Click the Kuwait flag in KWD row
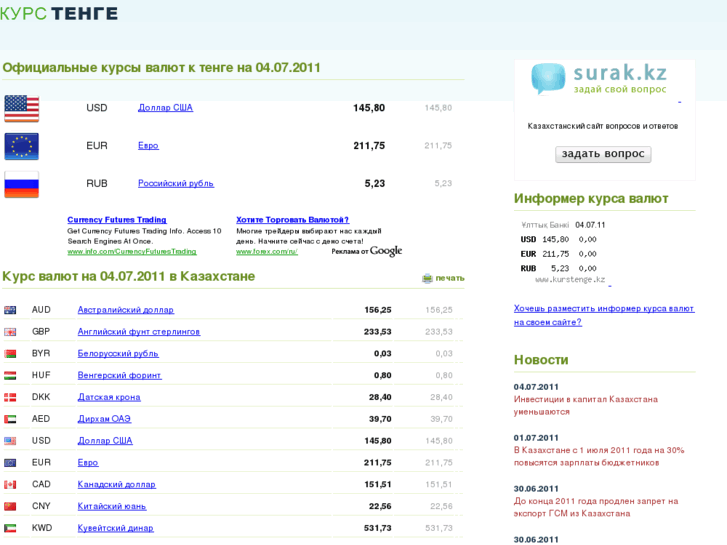Screen dimensions: 727x545 tap(10, 528)
